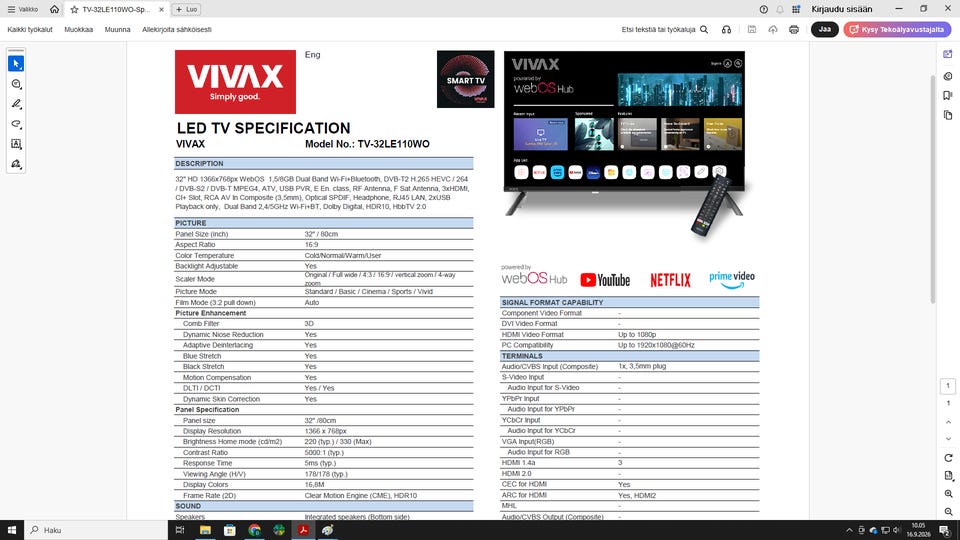The image size is (960, 540).
Task: Click the save floppy disk icon
Action: tap(752, 29)
